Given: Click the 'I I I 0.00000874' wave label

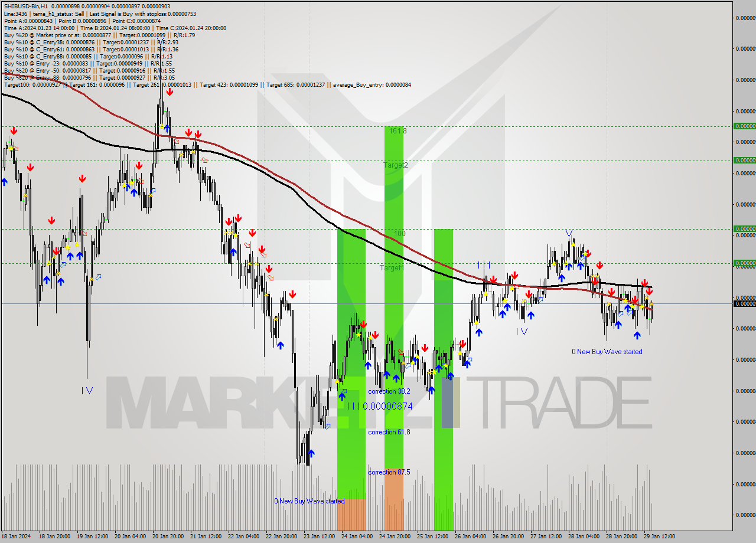Looking at the screenshot, I should [x=380, y=406].
